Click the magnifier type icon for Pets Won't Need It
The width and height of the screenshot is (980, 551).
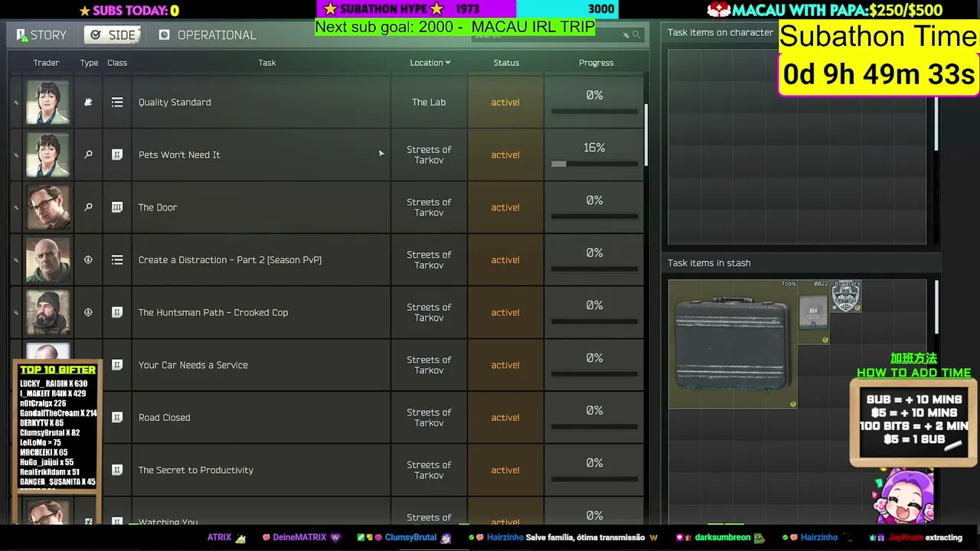(x=88, y=155)
